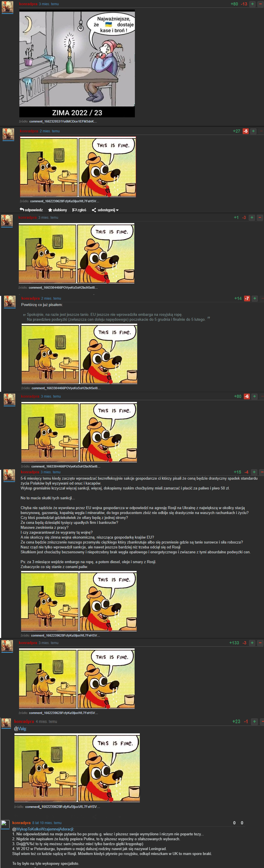
Task: Click plus button on the +80 -13 comment
Action: tap(252, 4)
